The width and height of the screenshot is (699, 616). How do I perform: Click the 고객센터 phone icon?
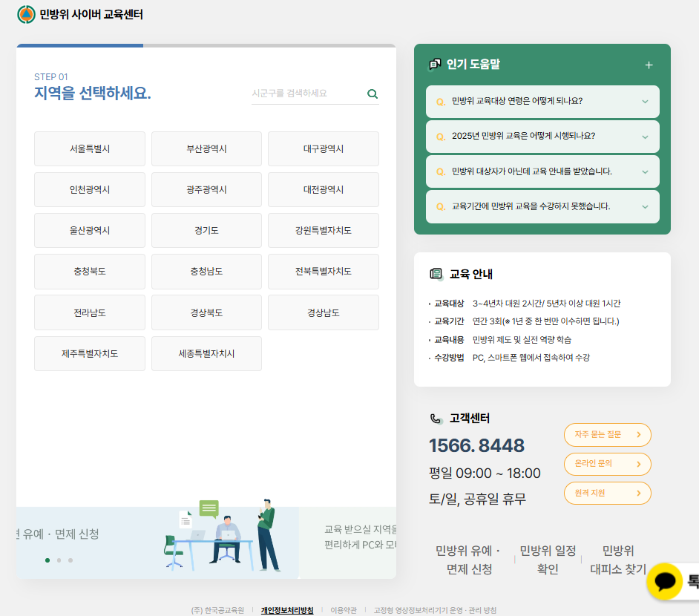(436, 419)
